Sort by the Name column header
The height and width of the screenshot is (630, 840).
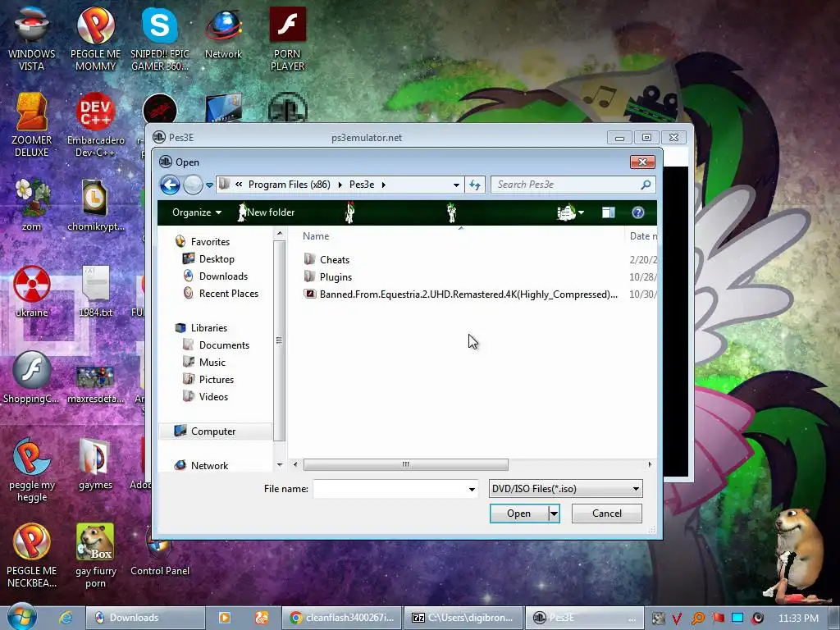316,235
